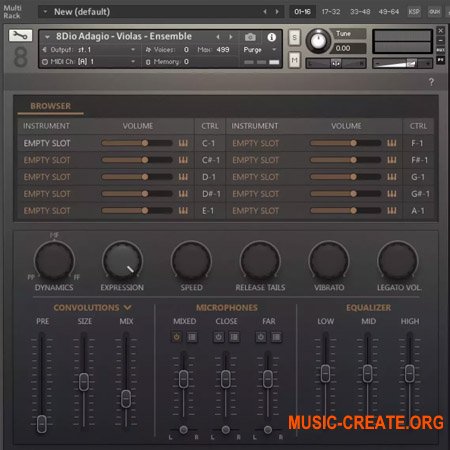Select the BROWSER tab
This screenshot has width=450, height=450.
(x=51, y=106)
